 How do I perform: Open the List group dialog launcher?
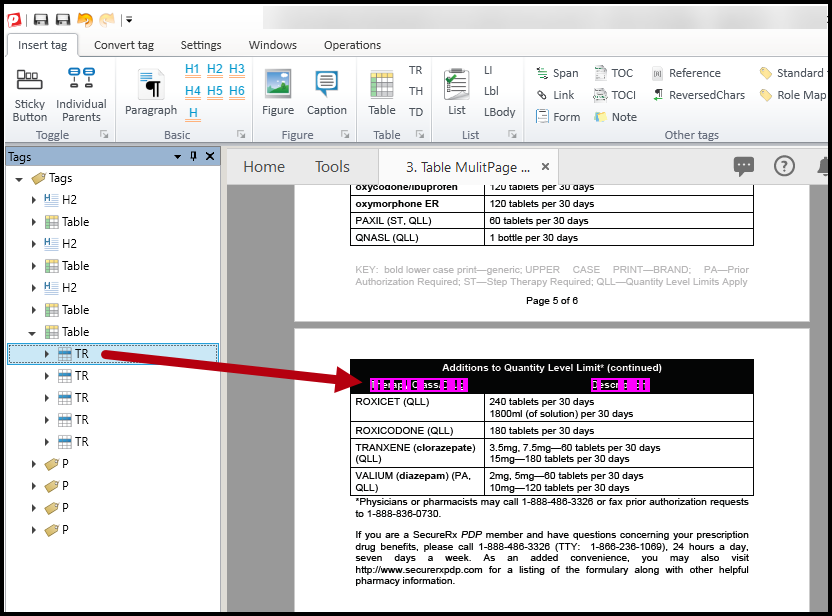(512, 135)
